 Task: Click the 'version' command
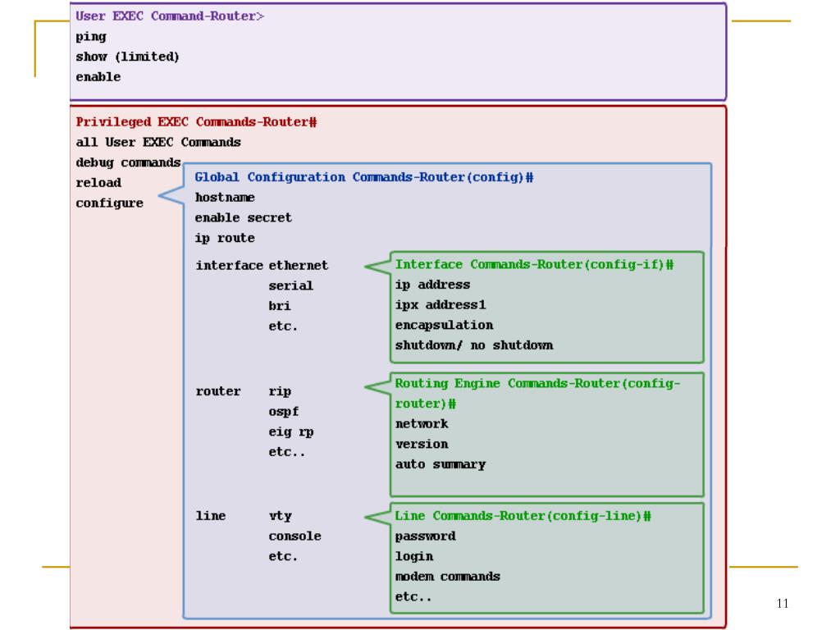coord(422,445)
